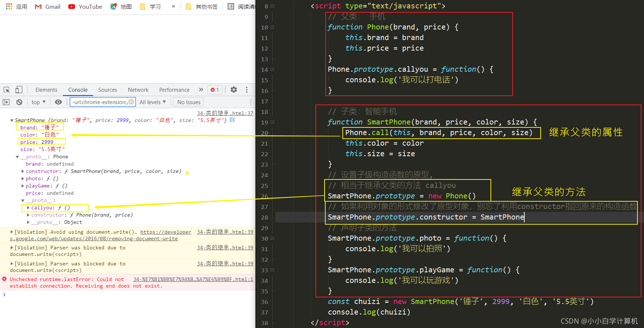Open the Gmail bookmark
The image size is (644, 328).
(x=48, y=7)
